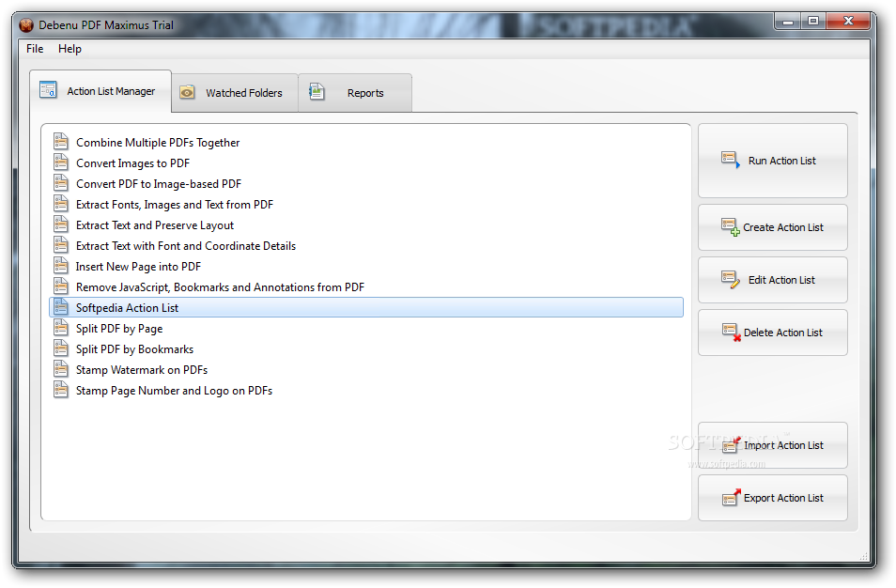Switch to the Watched Folders tab
Viewport: 896px width, 588px height.
[x=235, y=93]
